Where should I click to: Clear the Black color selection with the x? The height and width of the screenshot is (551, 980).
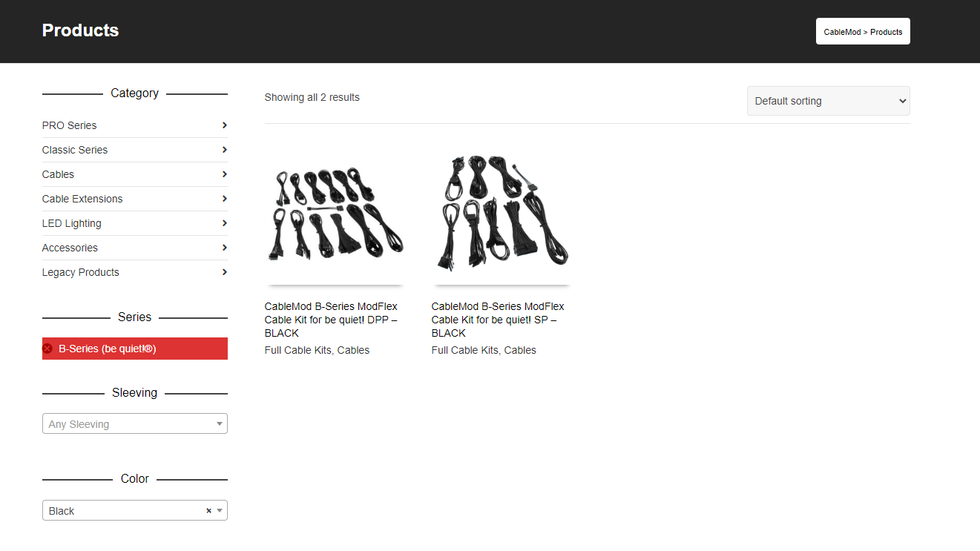click(x=208, y=511)
